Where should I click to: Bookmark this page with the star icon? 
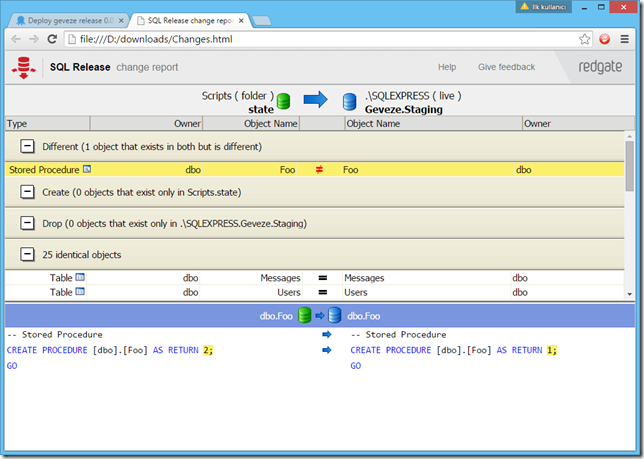(584, 39)
